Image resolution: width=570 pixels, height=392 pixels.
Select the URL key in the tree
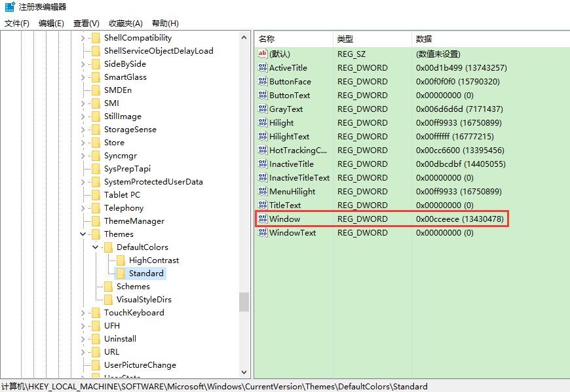coord(111,352)
